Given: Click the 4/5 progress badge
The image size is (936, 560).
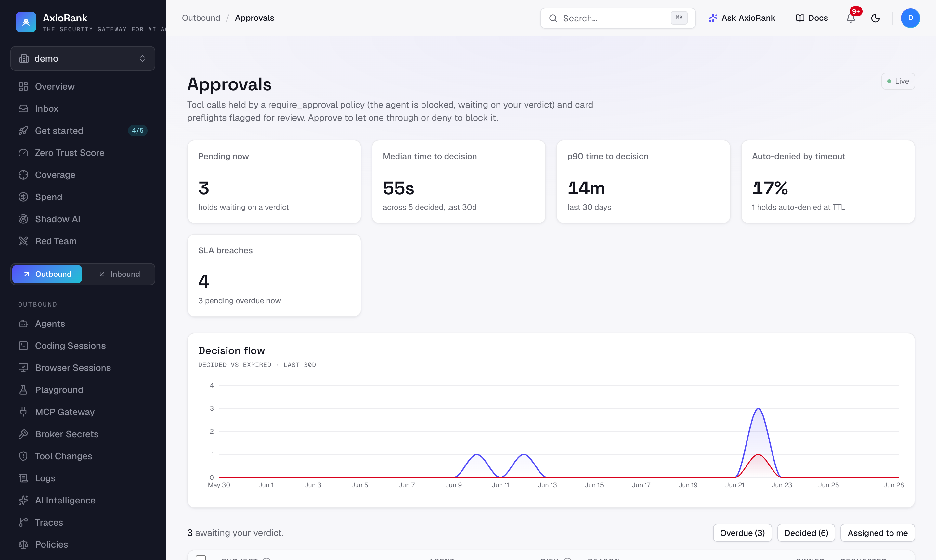Looking at the screenshot, I should (x=138, y=131).
